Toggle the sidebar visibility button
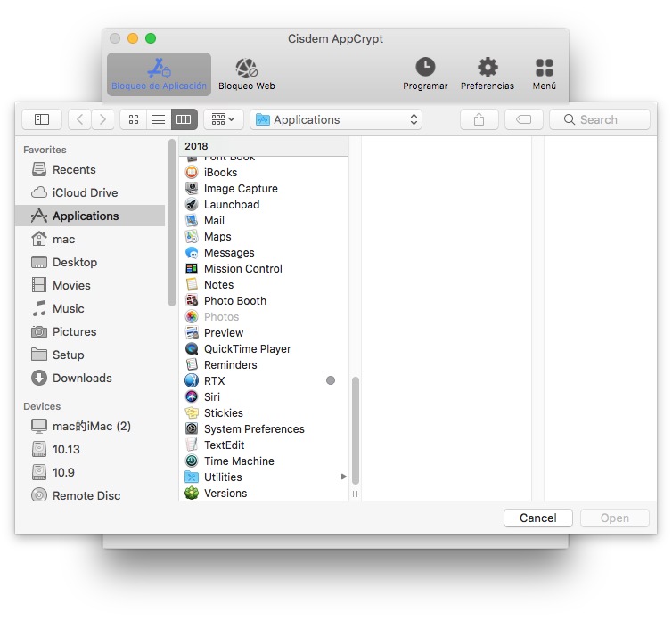This screenshot has height=620, width=672. 42,119
